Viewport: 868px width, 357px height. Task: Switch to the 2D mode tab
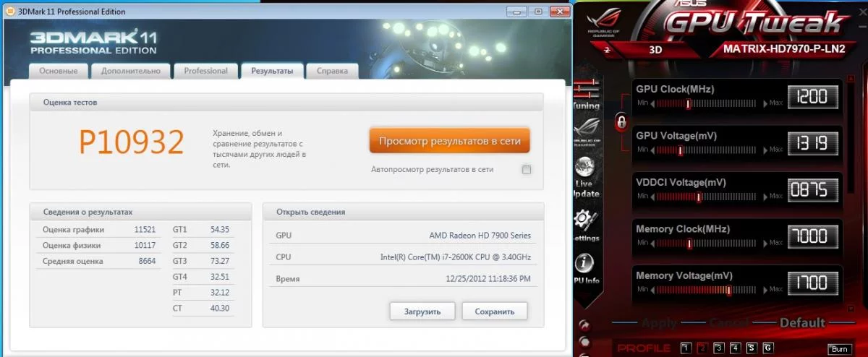coord(608,50)
